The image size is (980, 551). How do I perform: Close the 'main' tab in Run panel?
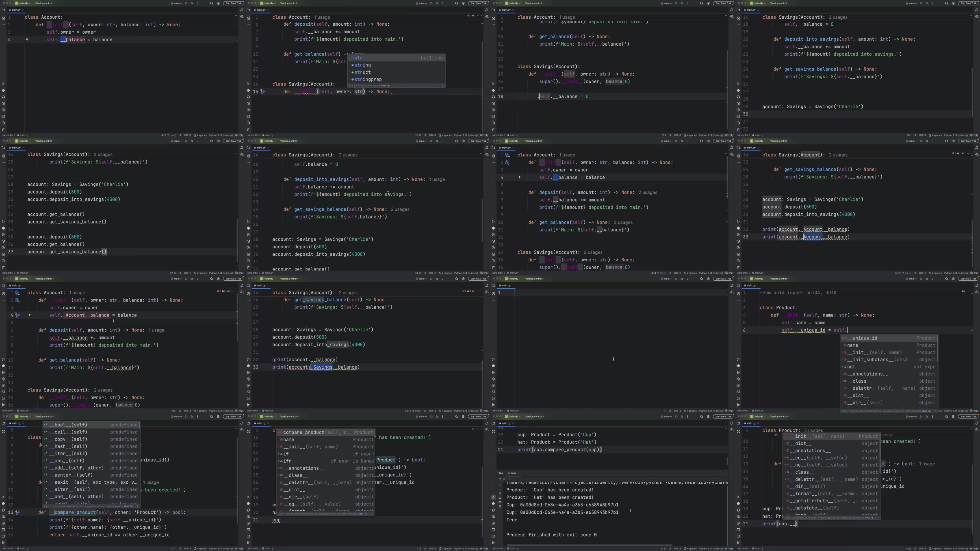coord(518,473)
